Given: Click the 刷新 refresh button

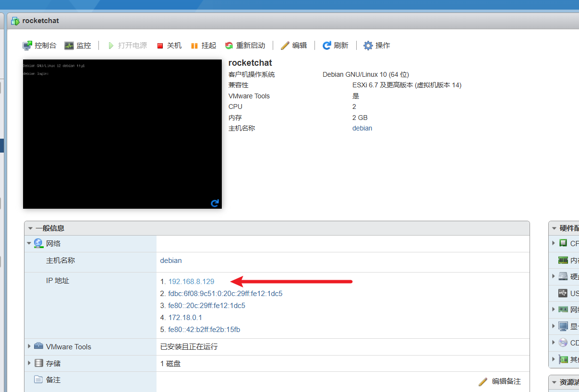Looking at the screenshot, I should [x=335, y=46].
